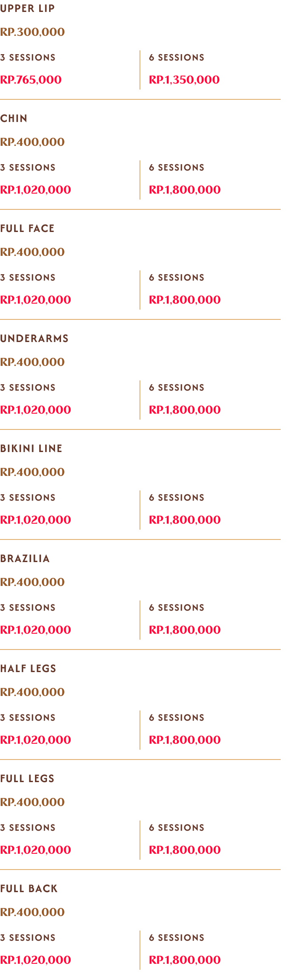Click Full Face 6 sessions price
Viewport: 308px width, 980px height.
click(185, 300)
